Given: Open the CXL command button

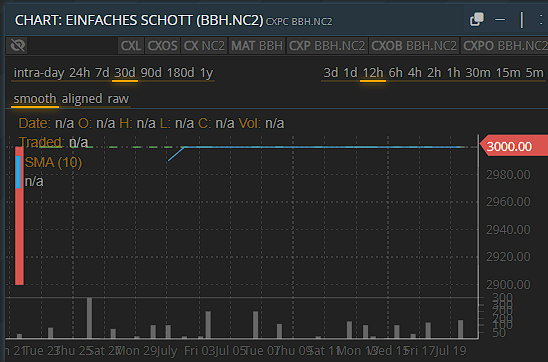Looking at the screenshot, I should tap(131, 46).
